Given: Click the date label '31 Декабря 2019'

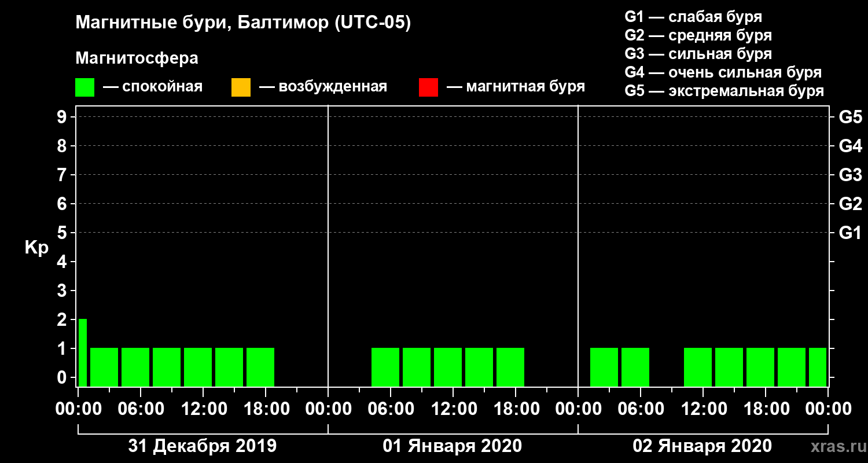Looking at the screenshot, I should (x=203, y=446).
